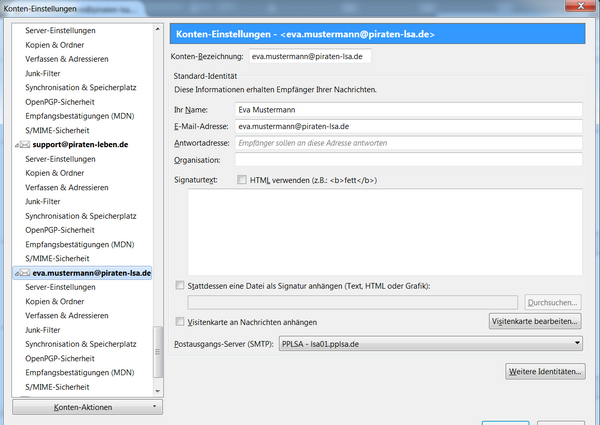The image size is (600, 425).
Task: Click the mail icon beside eva.mustermann@piraten-lsa.de
Action: [24, 272]
